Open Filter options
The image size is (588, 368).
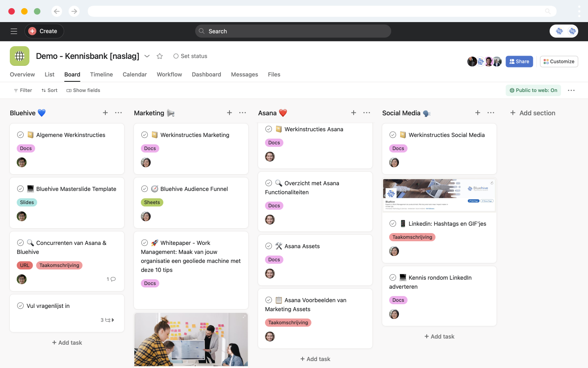coord(23,90)
